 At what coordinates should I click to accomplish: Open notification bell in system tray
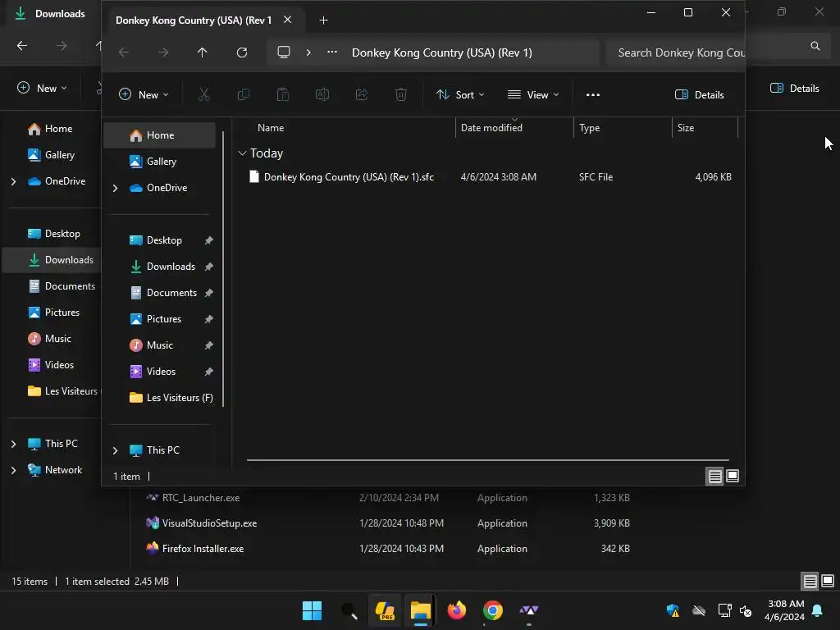[x=817, y=610]
